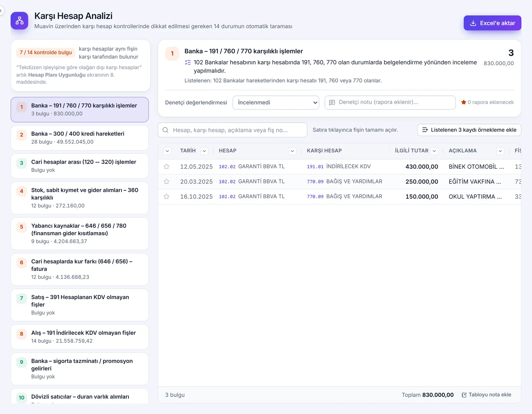Image resolution: width=532 pixels, height=414 pixels.
Task: Click the 430.000,00 amount cell
Action: pyautogui.click(x=422, y=167)
